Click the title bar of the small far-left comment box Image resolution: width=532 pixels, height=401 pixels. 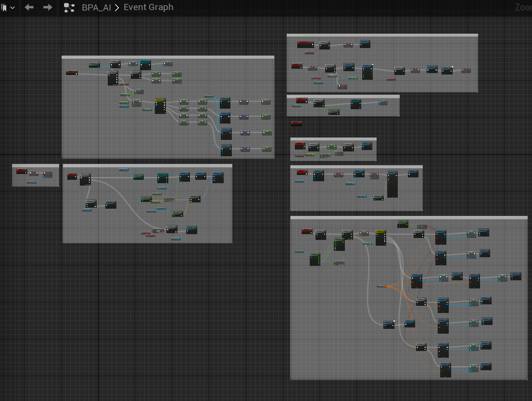click(36, 166)
